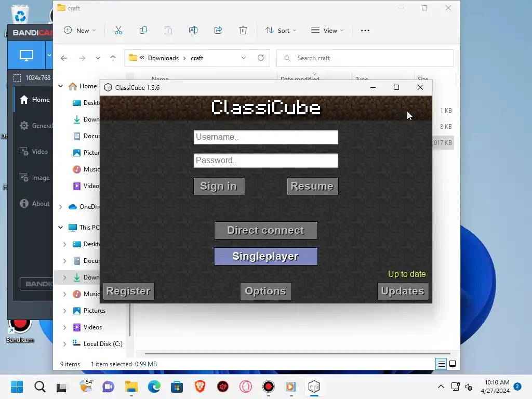532x399 pixels.
Task: Click the File Explorer horizontal scrollbar
Action: [297, 353]
